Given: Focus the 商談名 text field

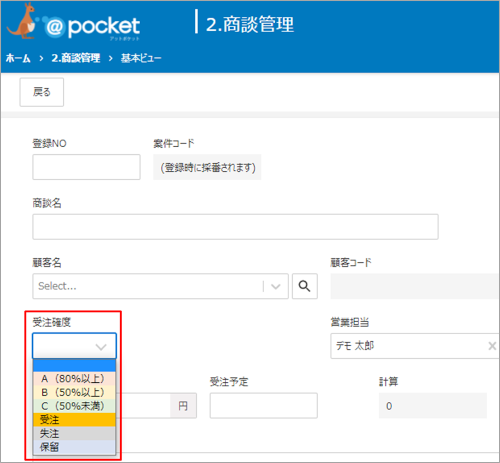Looking at the screenshot, I should (235, 227).
